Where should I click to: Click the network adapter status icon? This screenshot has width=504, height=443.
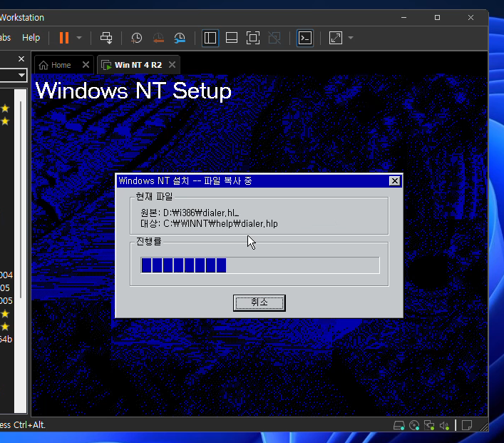coord(429,425)
